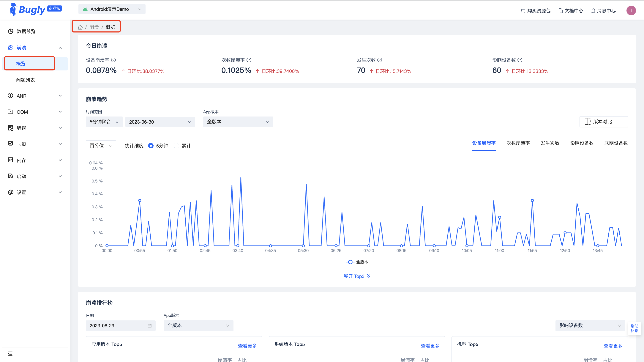Switch to the 设备崩溃率 chart tab
This screenshot has height=362, width=644.
point(484,143)
